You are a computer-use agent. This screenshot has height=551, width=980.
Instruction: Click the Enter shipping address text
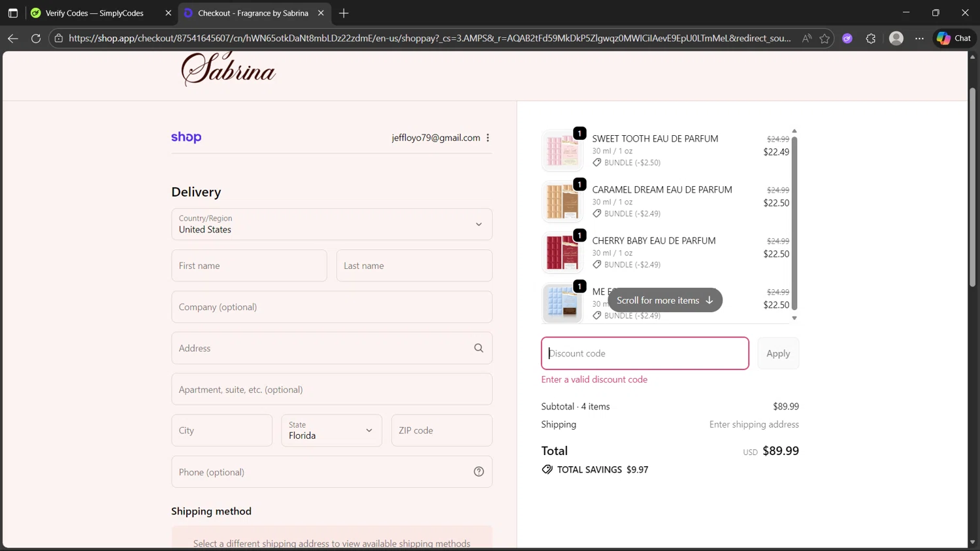(x=754, y=424)
